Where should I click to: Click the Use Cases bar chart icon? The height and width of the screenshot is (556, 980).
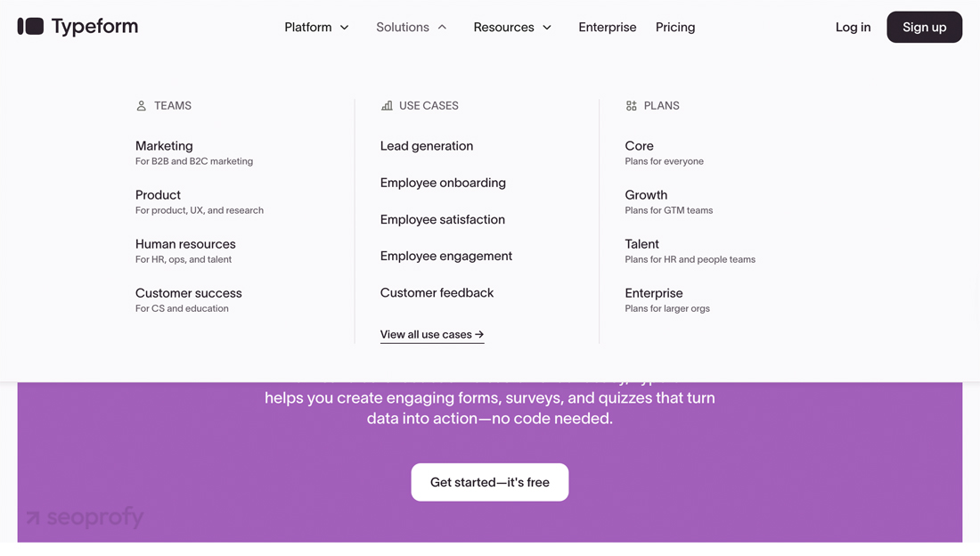tap(387, 106)
